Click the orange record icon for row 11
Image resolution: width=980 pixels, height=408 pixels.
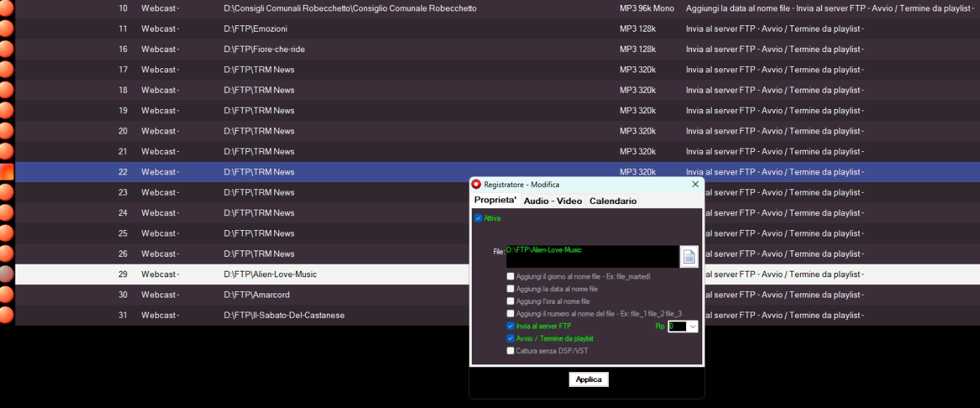[5, 29]
